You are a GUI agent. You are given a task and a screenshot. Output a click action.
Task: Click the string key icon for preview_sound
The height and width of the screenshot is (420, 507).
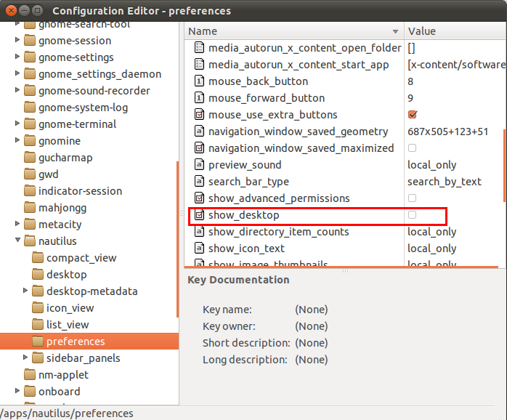(199, 165)
